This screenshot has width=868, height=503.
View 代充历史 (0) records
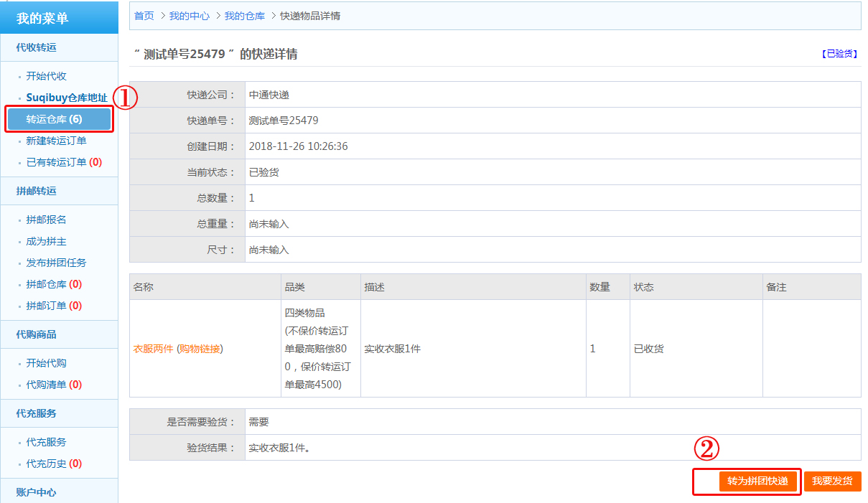53,464
